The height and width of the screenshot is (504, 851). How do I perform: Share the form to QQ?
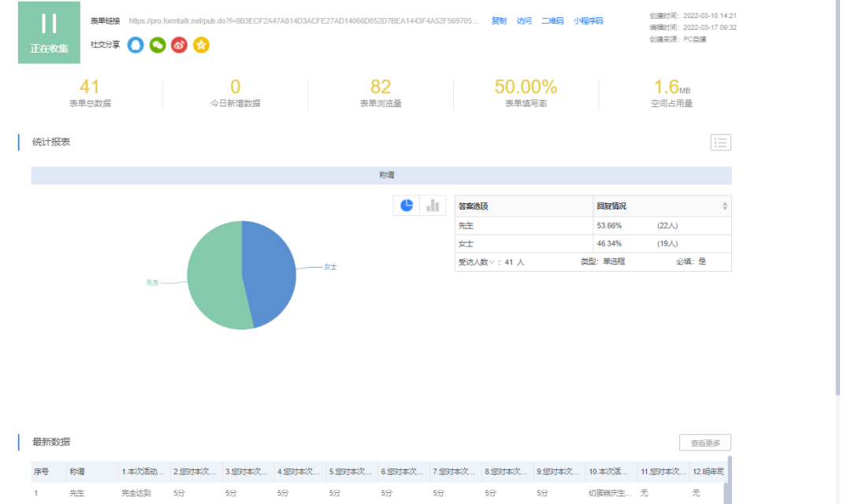pos(136,45)
